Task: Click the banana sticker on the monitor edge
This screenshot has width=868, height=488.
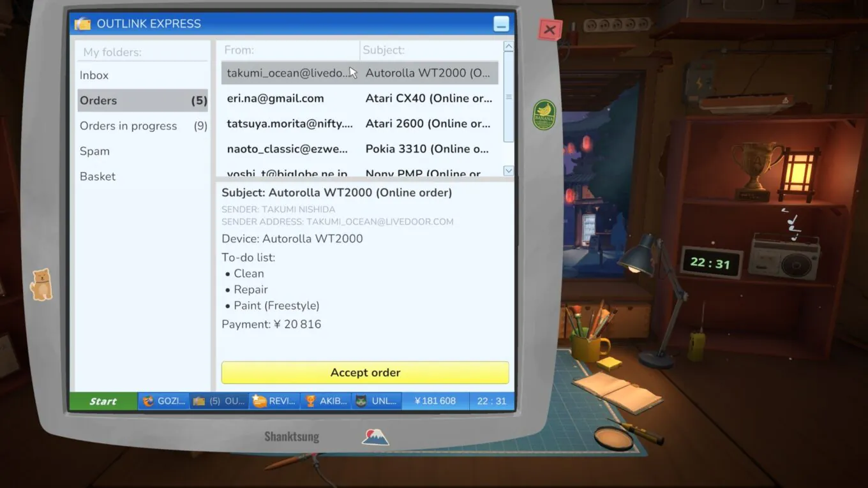Action: 544,115
